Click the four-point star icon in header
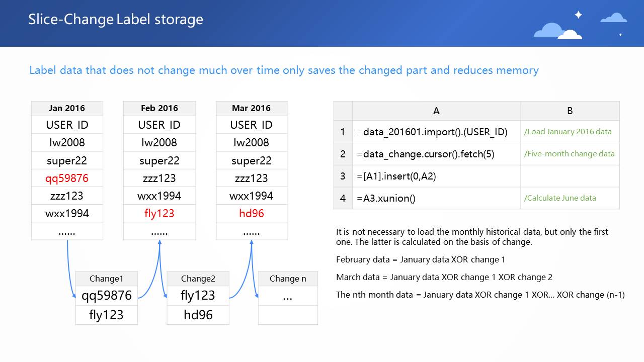 (578, 15)
